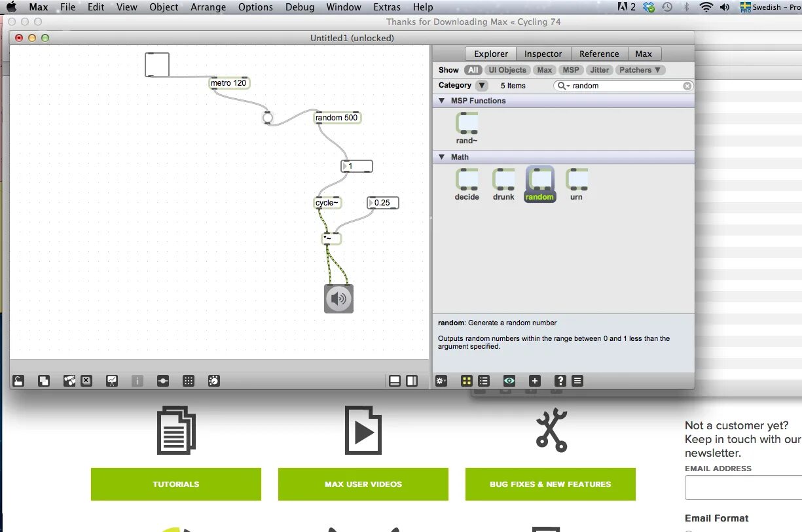Select the rand~ object icon
Viewport: 802px width, 532px height.
coord(467,123)
